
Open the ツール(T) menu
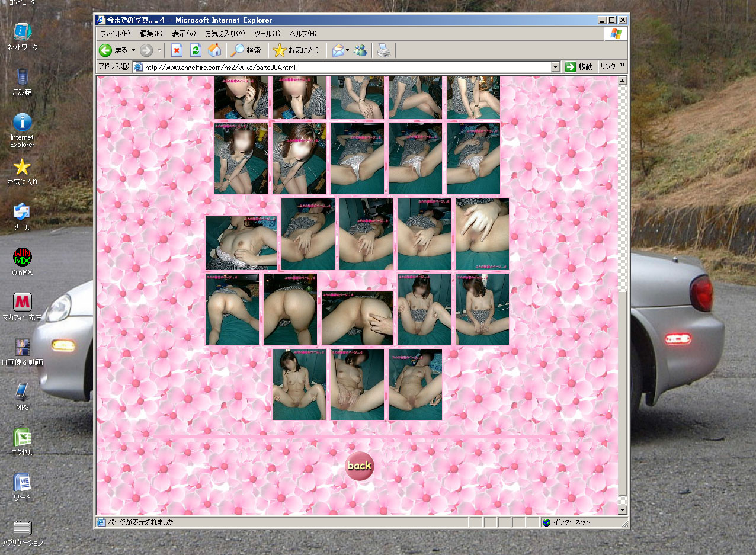point(267,34)
